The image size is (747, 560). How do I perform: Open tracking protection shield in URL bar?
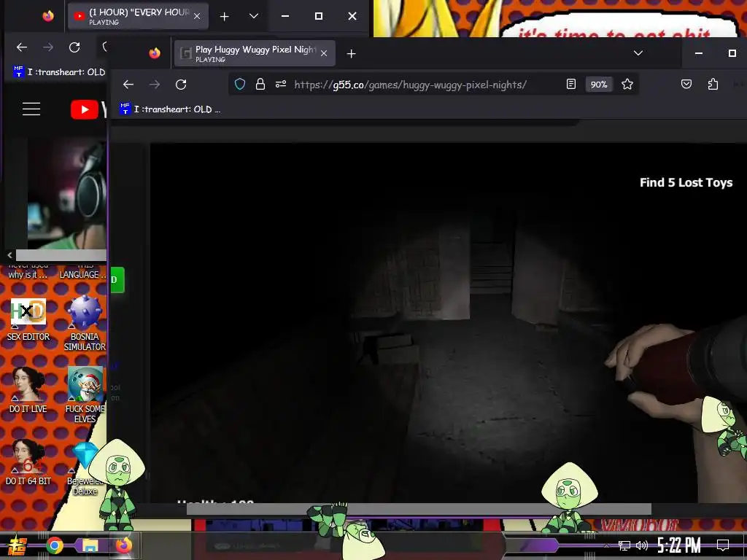click(x=240, y=85)
